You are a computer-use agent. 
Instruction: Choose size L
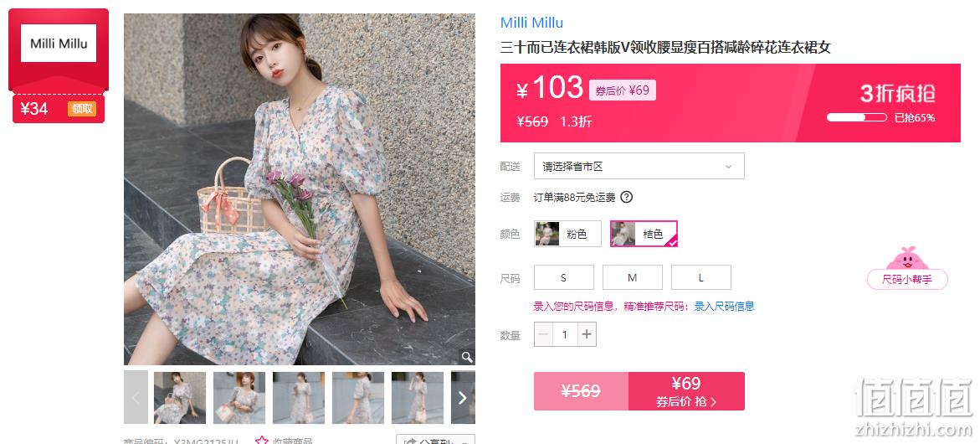click(701, 277)
